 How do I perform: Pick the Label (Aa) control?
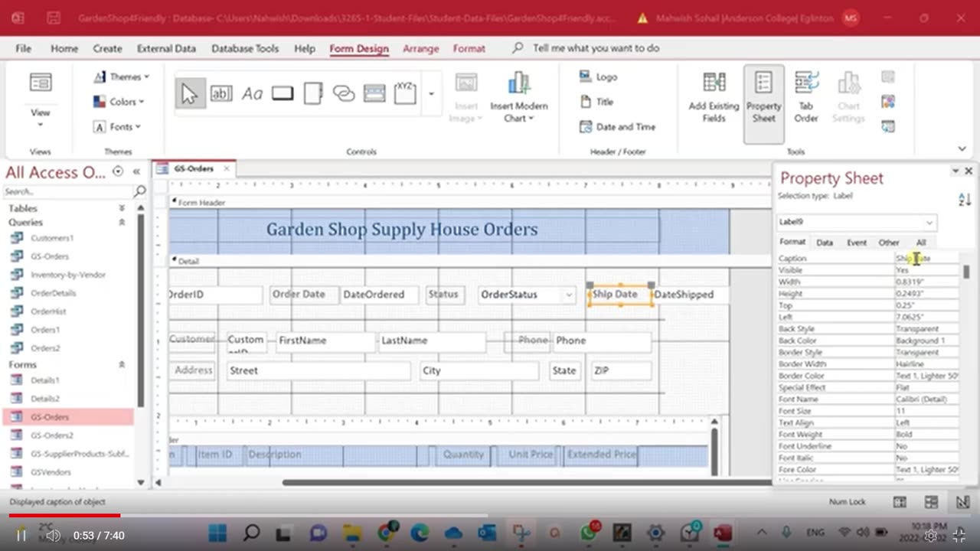click(x=252, y=93)
